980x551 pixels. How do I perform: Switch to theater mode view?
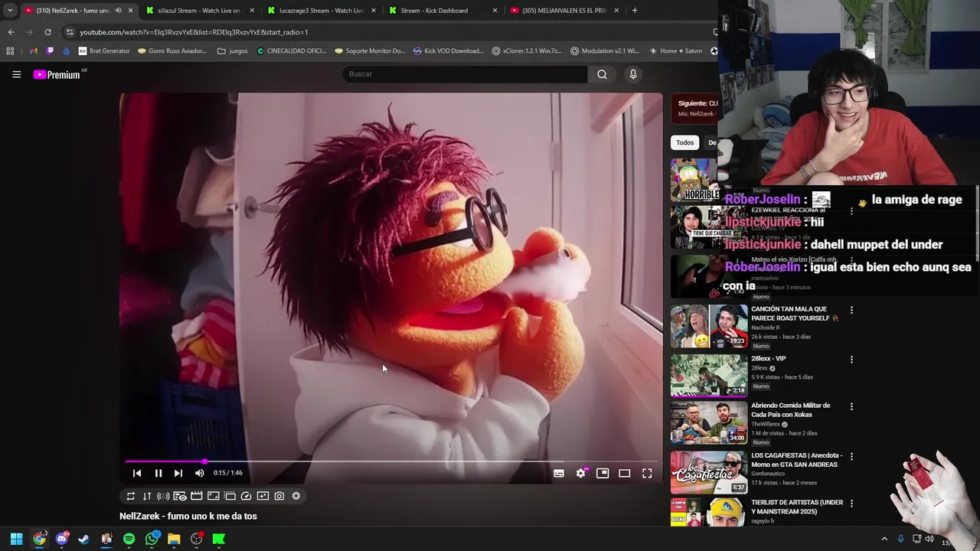point(625,474)
